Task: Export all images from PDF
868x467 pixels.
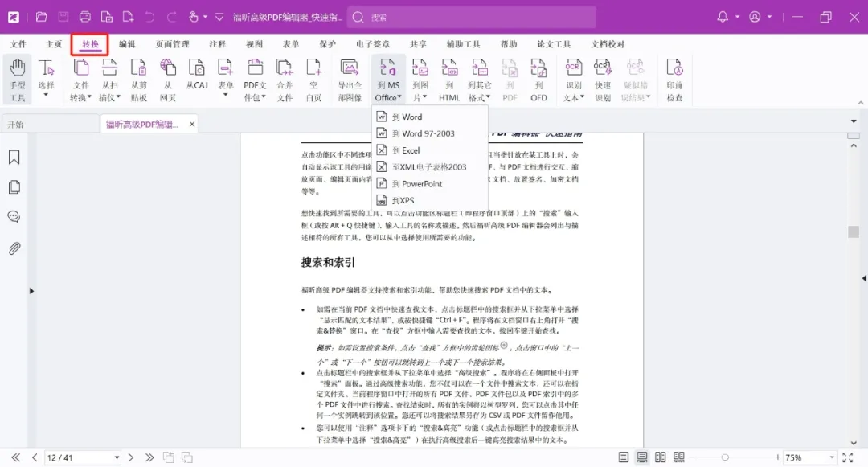Action: 350,80
